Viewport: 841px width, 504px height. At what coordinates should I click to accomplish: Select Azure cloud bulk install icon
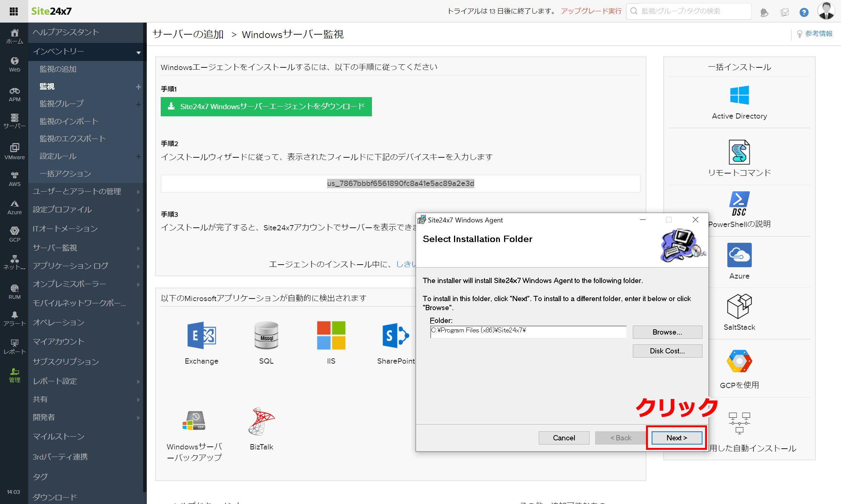(x=739, y=255)
